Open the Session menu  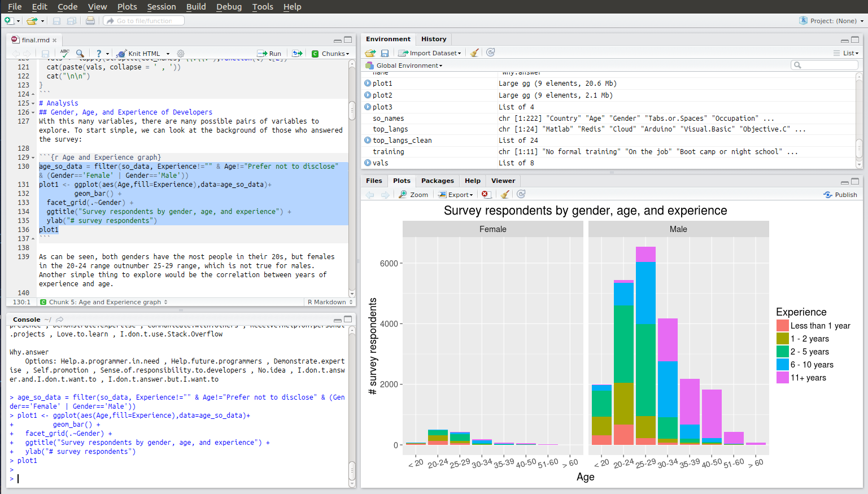tap(162, 7)
